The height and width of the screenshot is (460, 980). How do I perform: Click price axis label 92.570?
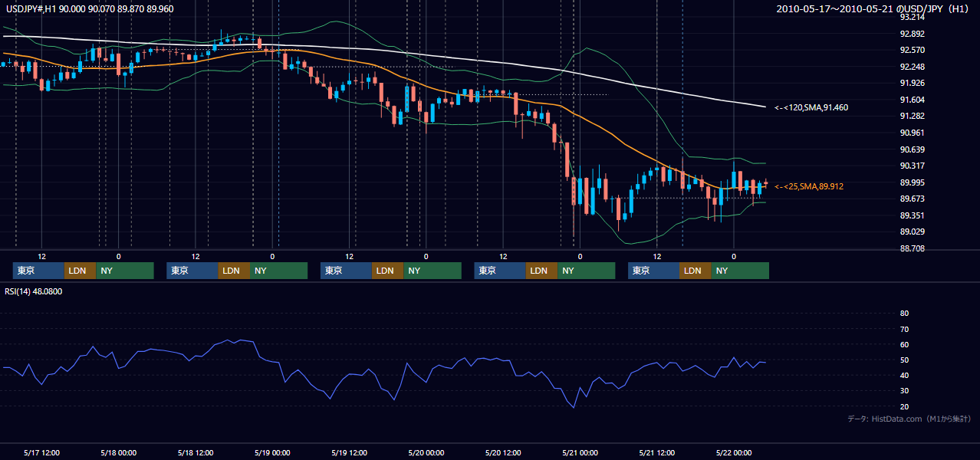[913, 50]
